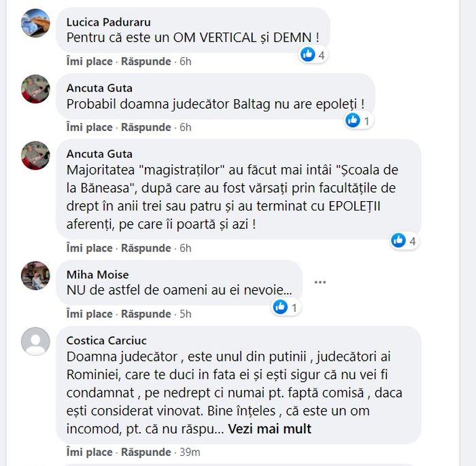Expand Costica Carciuc's comment with Vezi mai mult
Screen dimensions: 476x466
[x=269, y=429]
